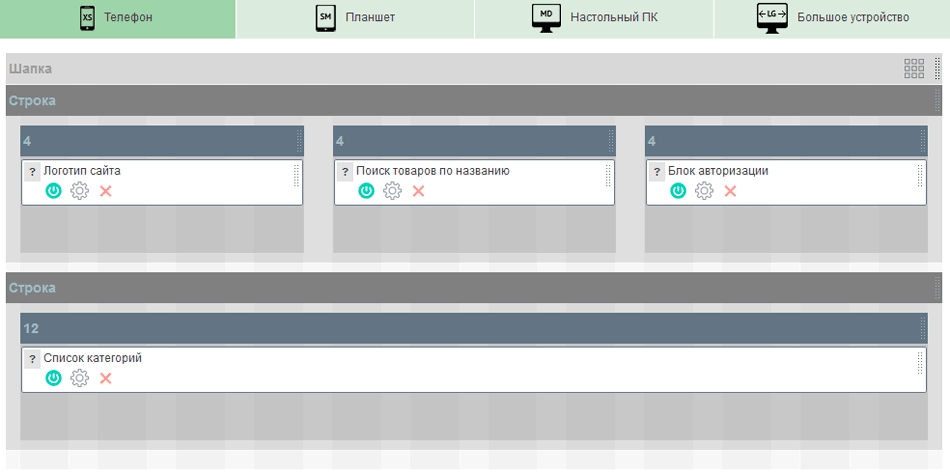Disable the Поиск товаров по названию block
Image resolution: width=950 pixels, height=474 pixels.
point(366,191)
